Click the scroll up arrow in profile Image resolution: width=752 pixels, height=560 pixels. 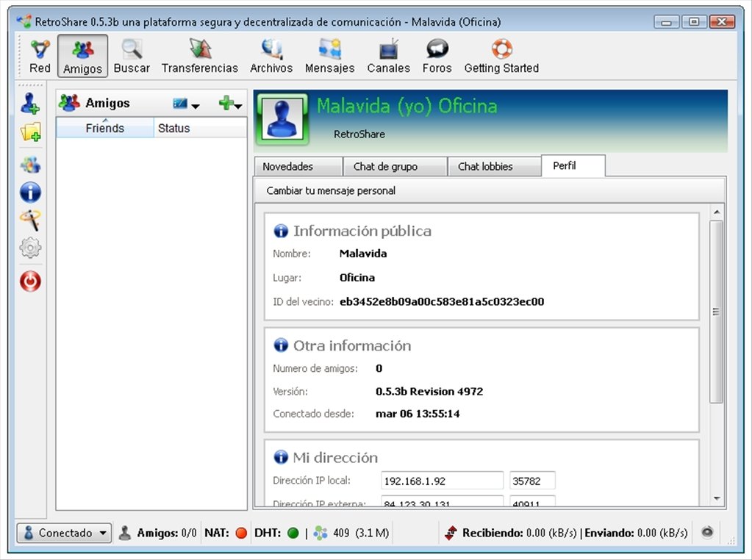[717, 212]
